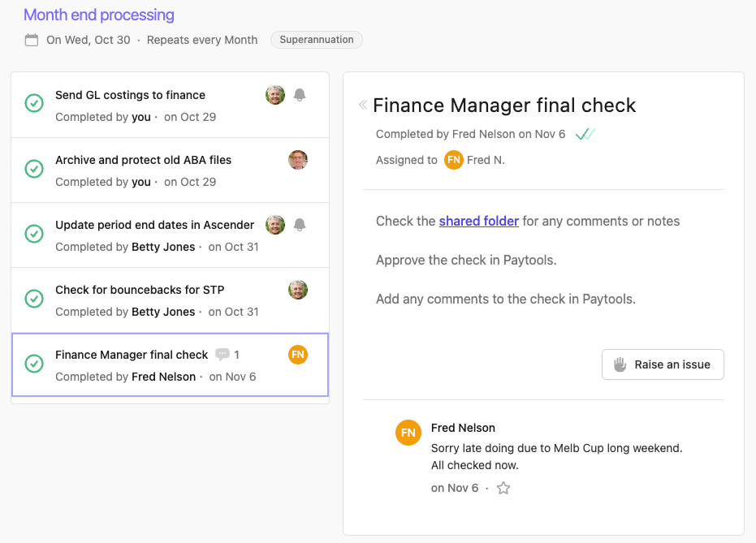Open the shared folder link
The width and height of the screenshot is (756, 543).
479,221
